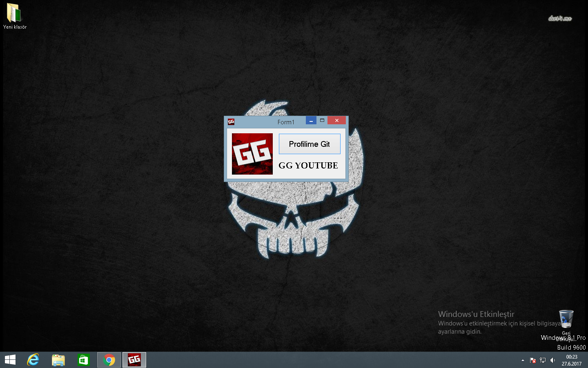Image resolution: width=588 pixels, height=368 pixels.
Task: Minimize the Form1 window
Action: coord(311,120)
